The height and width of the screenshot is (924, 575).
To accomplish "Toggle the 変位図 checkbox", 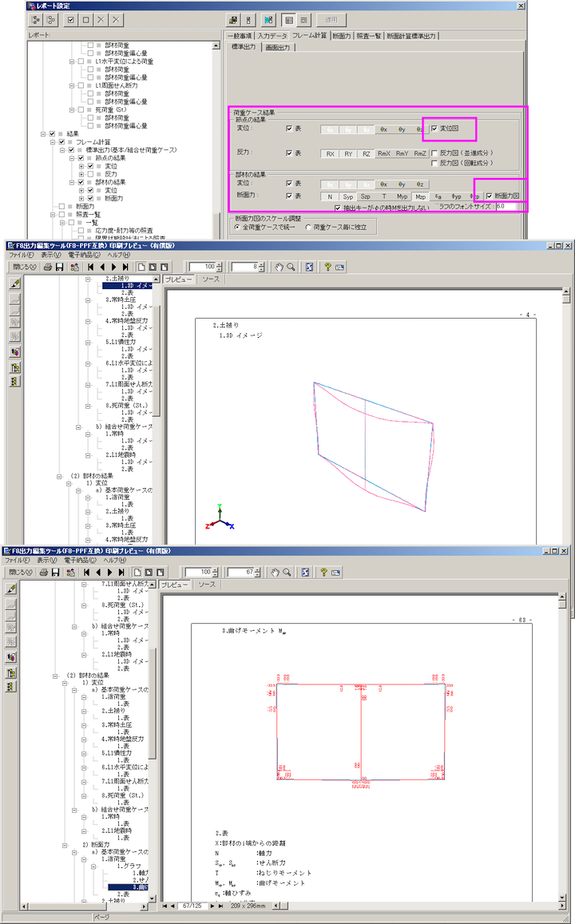I will coord(434,129).
